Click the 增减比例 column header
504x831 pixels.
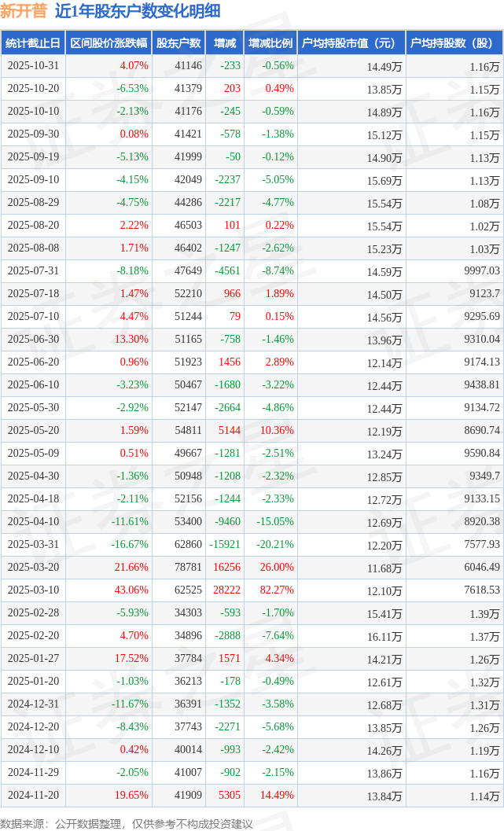click(270, 43)
